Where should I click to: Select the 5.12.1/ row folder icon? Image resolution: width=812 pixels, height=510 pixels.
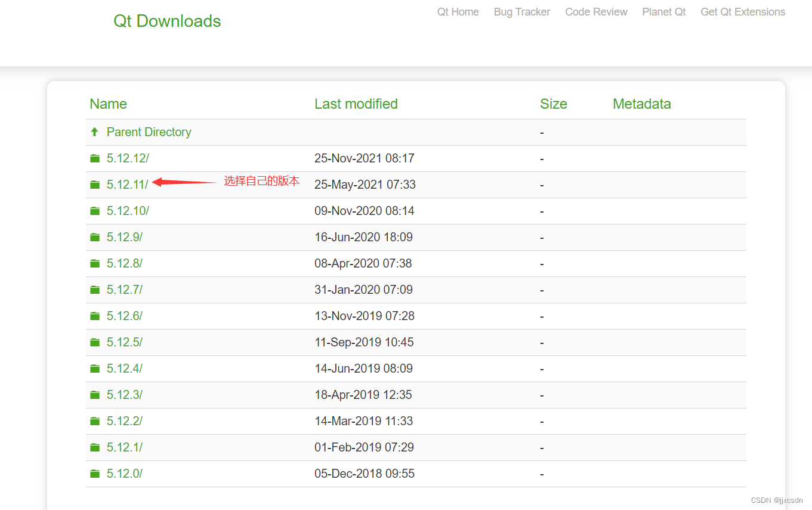[x=94, y=447]
